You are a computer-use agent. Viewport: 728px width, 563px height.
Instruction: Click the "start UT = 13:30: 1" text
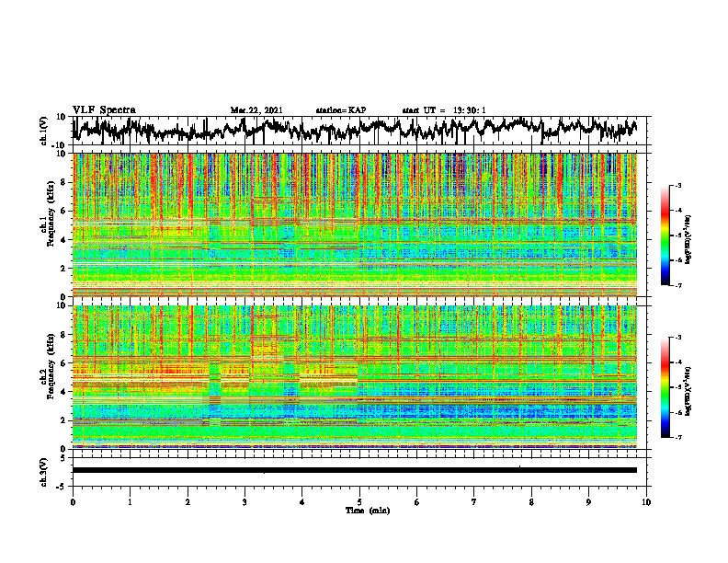(x=444, y=110)
